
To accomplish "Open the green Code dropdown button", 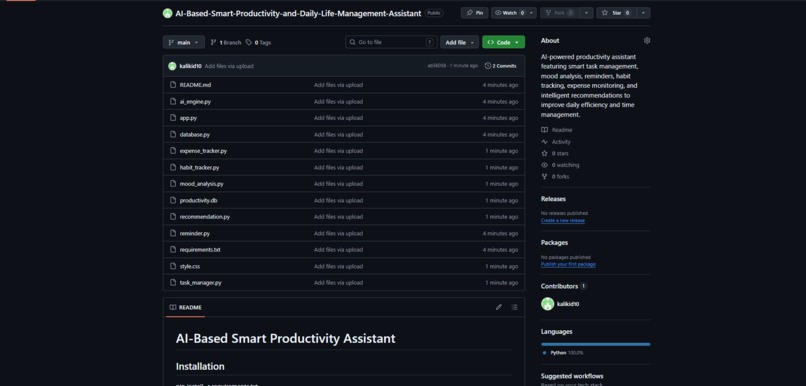I will (x=503, y=42).
